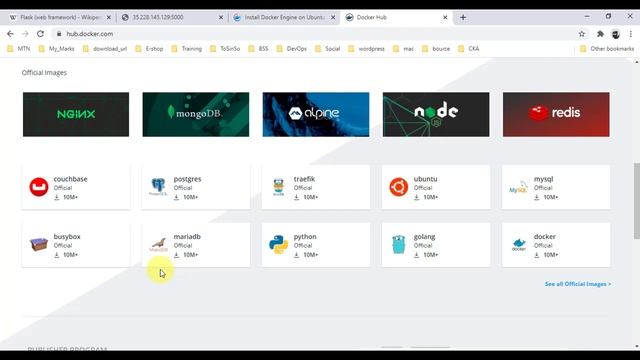
Task: Open the E-shop bookmark folder
Action: 149,49
